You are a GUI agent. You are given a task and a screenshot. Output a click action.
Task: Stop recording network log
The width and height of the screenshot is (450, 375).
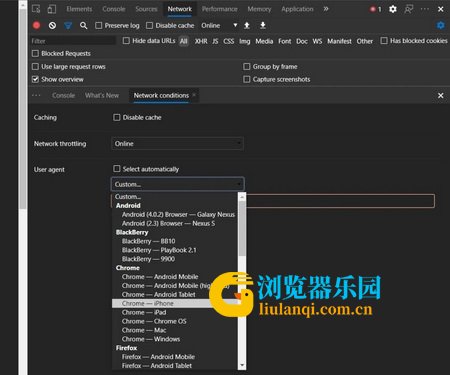pyautogui.click(x=36, y=25)
